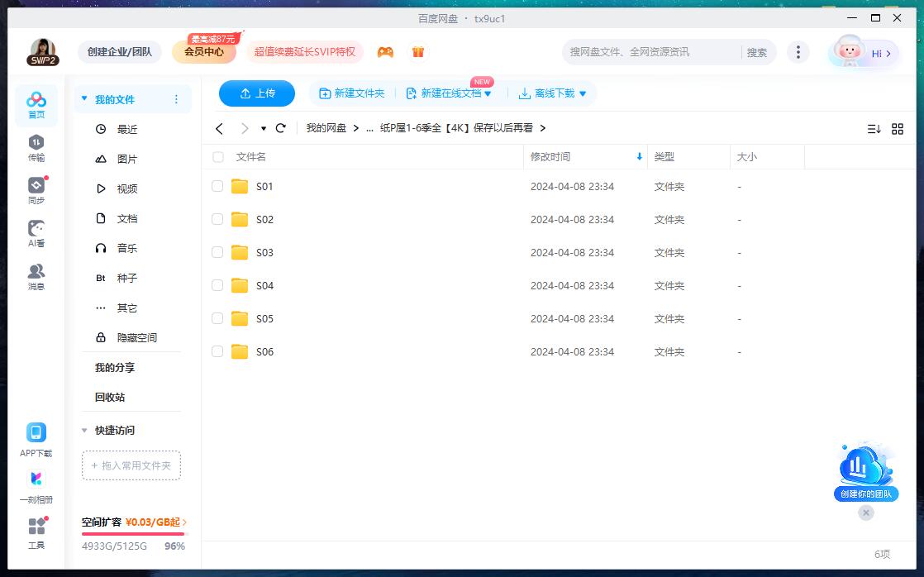The image size is (924, 577).
Task: Click the 上传 upload button
Action: 257,93
